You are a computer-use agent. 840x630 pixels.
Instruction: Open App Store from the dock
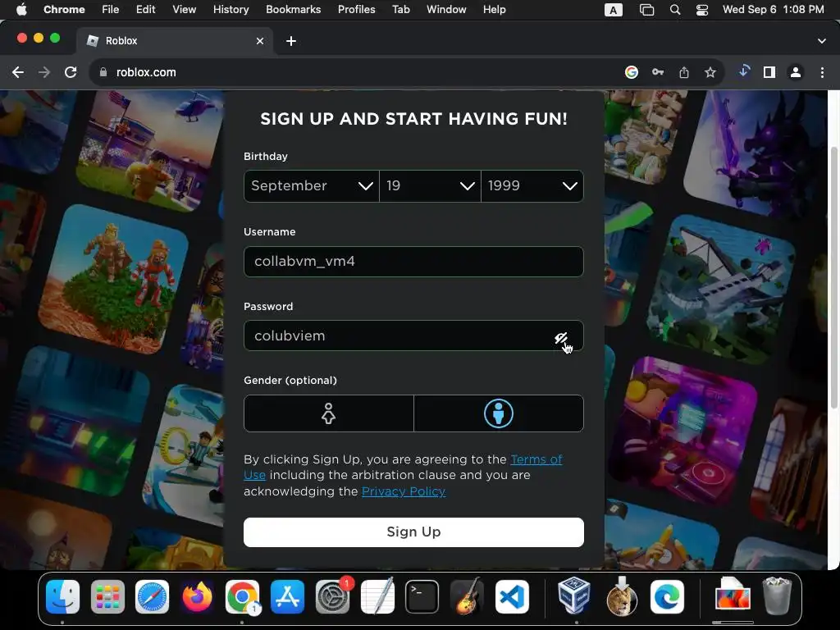pos(287,597)
